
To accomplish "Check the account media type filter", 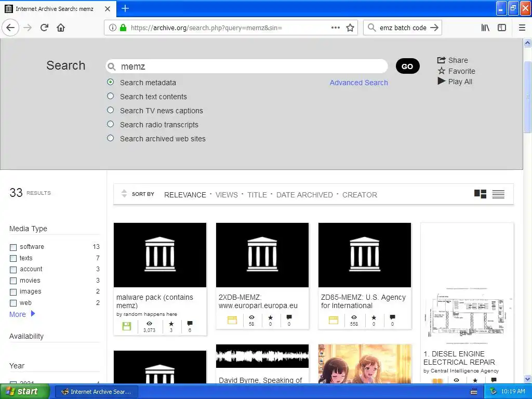I will pos(13,270).
